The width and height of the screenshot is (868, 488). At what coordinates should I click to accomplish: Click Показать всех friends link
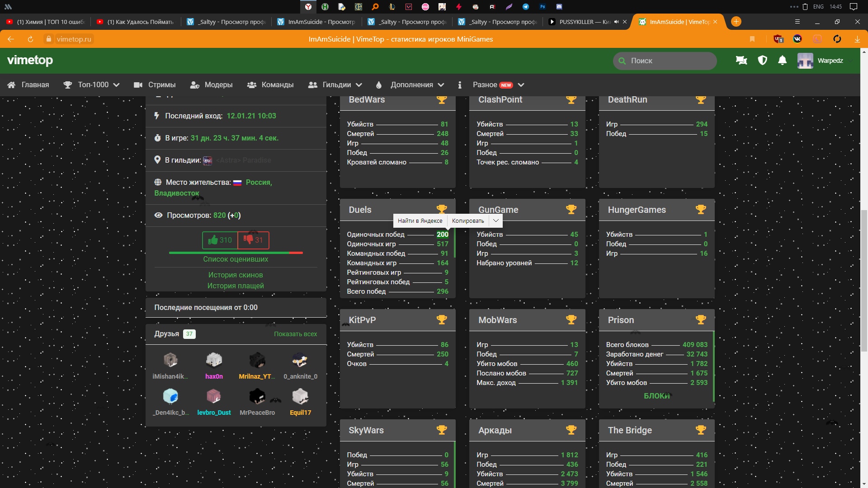tap(295, 334)
